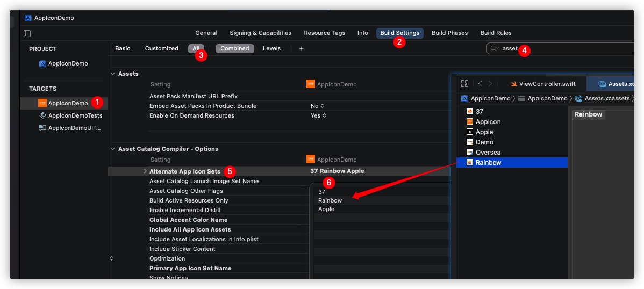644x289 pixels.
Task: Select the Oversea asset row
Action: [x=512, y=153]
